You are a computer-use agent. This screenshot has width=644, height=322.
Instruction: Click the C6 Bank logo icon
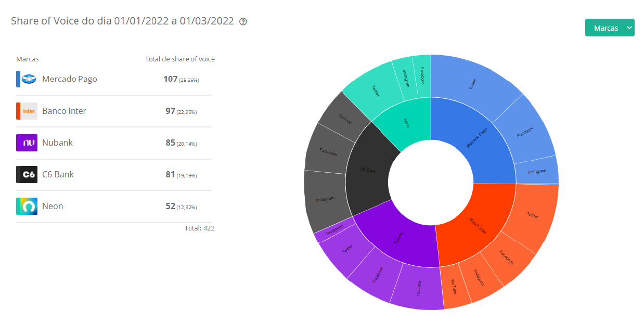[x=27, y=175]
